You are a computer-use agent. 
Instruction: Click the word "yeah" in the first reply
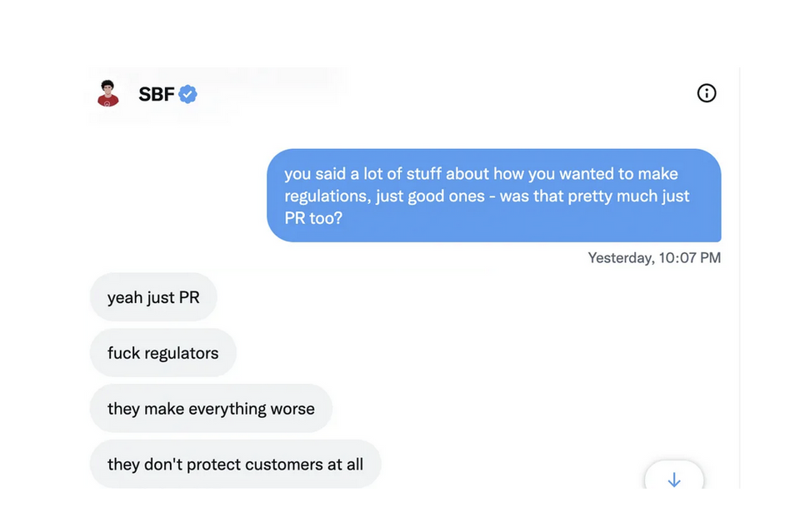click(125, 297)
